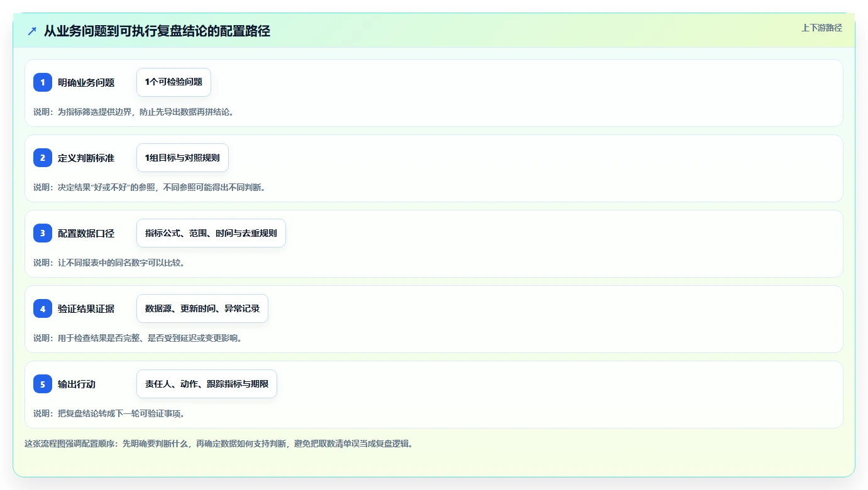This screenshot has width=868, height=490.
Task: Click the '数据源、更新时间、异常记录' chip
Action: tap(202, 308)
